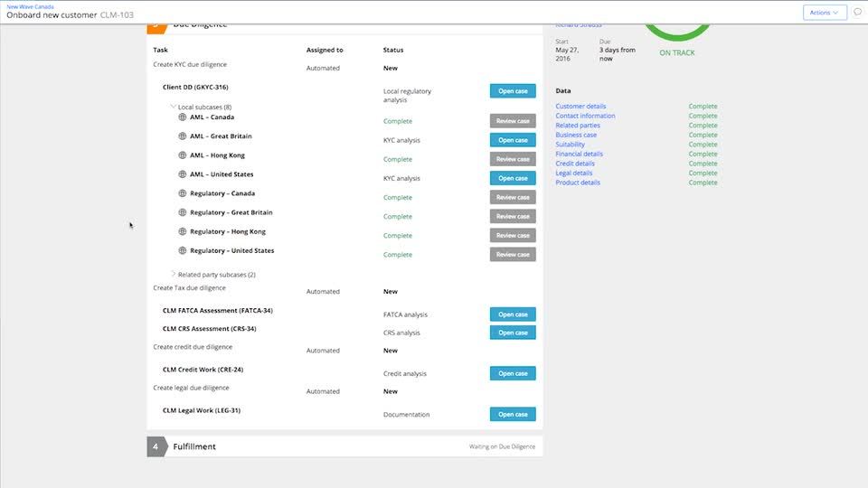Click globe icon beside AML – United States
The height and width of the screenshot is (488, 868).
[x=182, y=174]
